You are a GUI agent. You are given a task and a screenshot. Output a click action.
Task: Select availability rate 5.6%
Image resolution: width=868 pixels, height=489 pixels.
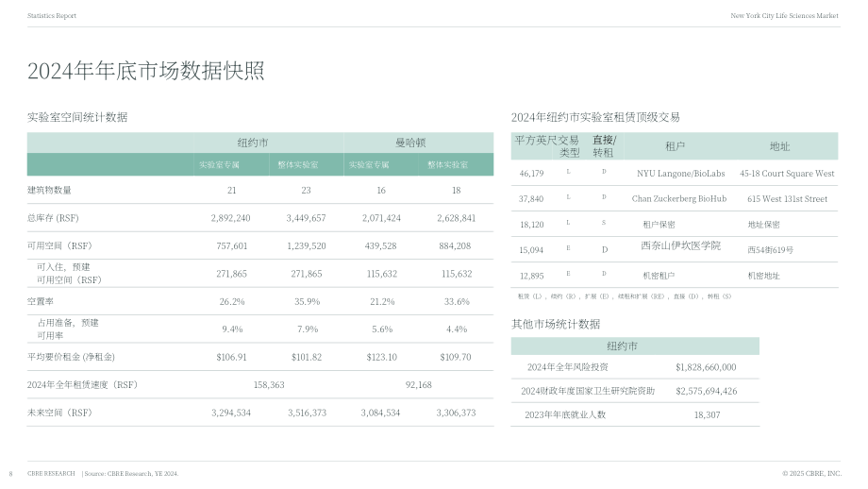click(382, 329)
